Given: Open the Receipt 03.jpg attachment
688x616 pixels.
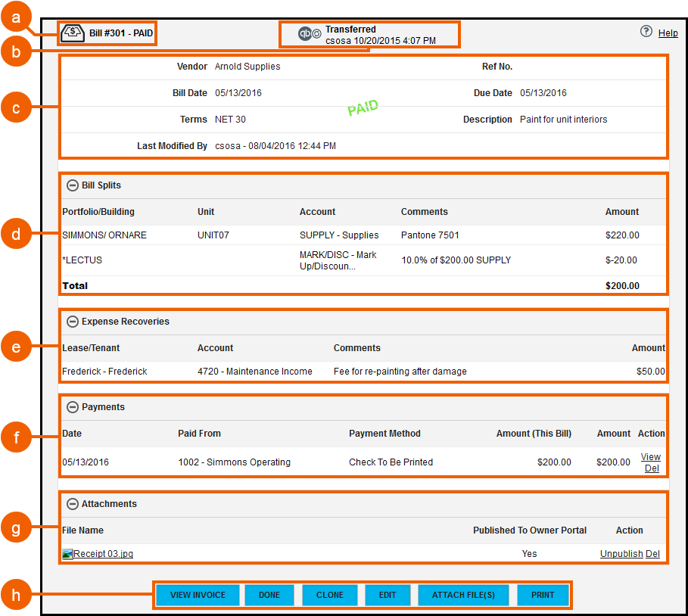Looking at the screenshot, I should click(x=103, y=554).
